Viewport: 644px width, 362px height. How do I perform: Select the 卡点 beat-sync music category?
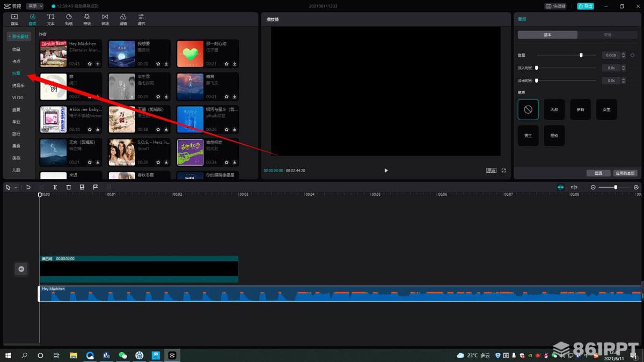[x=17, y=62]
